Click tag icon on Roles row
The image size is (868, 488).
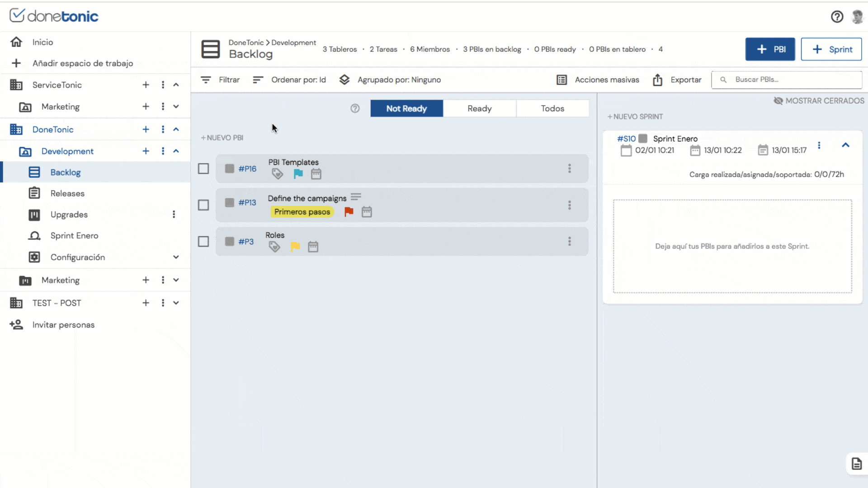click(274, 247)
